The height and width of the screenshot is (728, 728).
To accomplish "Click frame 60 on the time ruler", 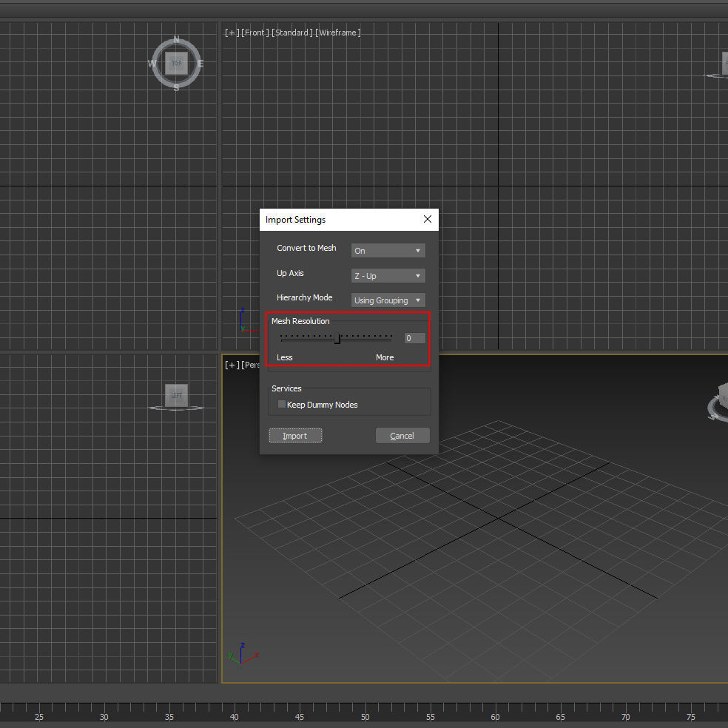I will coord(496,717).
